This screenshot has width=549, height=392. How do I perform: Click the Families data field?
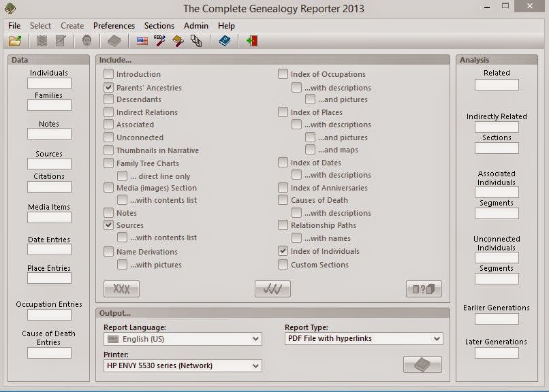pyautogui.click(x=49, y=105)
